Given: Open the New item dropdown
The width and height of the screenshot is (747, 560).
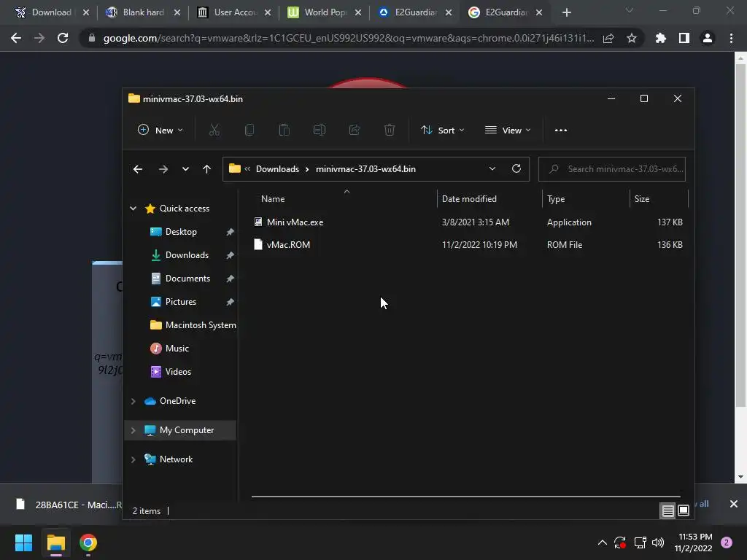Looking at the screenshot, I should [160, 130].
